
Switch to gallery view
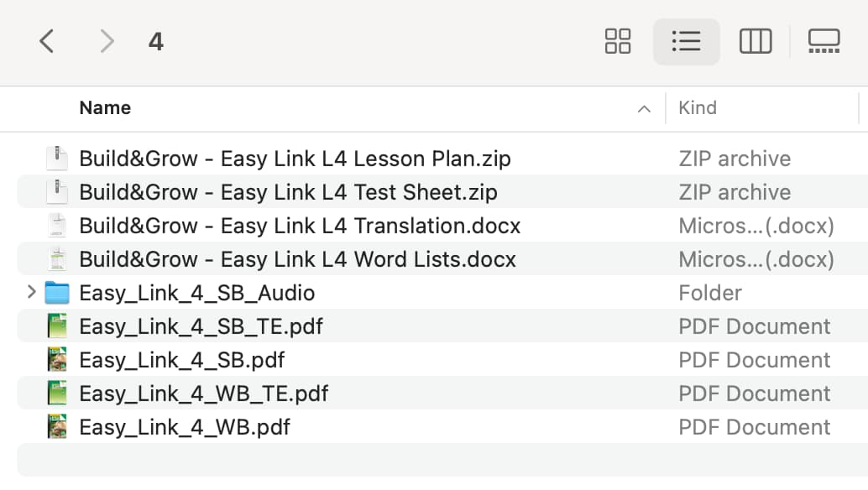click(824, 41)
